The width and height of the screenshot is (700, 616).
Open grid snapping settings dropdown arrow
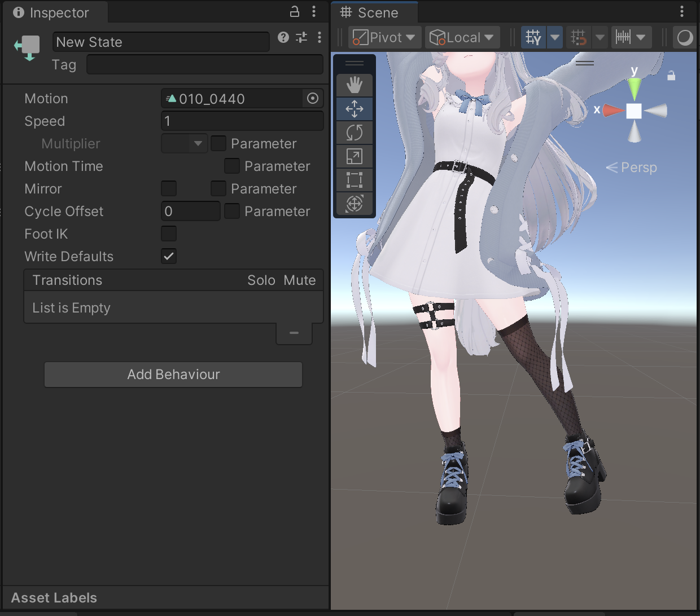pyautogui.click(x=600, y=37)
